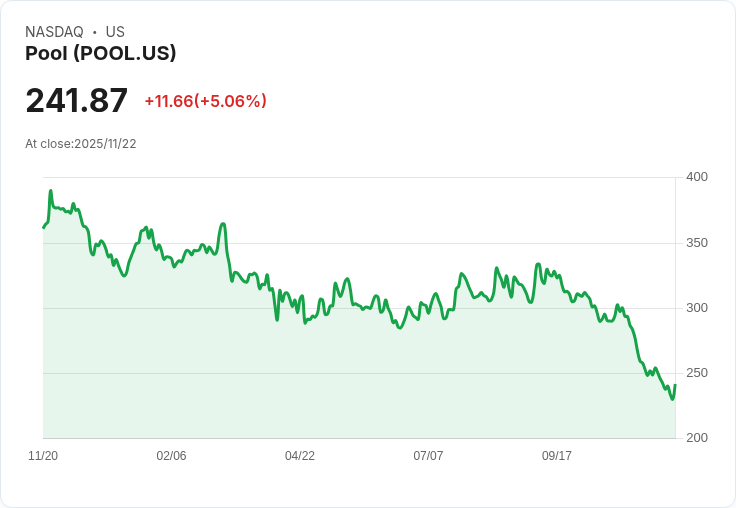Open the Pool (POOL.US) stock title
The width and height of the screenshot is (736, 508).
(100, 54)
